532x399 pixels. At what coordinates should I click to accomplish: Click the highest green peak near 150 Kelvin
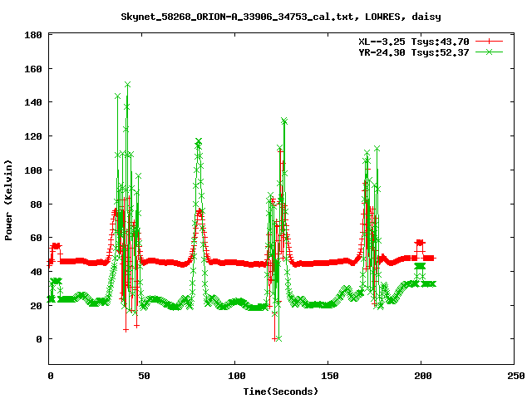coord(127,85)
